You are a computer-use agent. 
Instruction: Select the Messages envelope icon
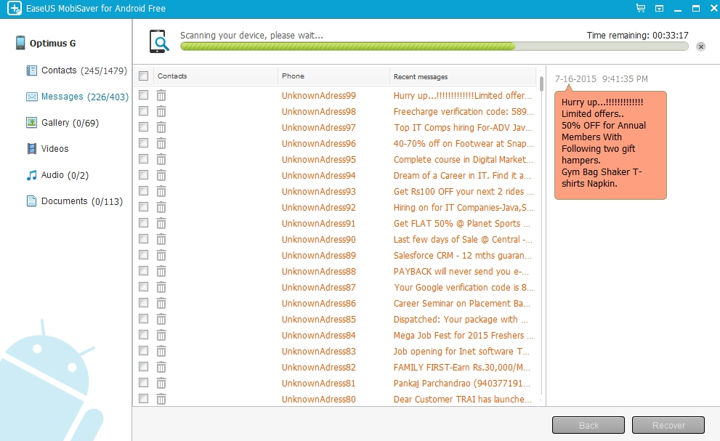33,97
